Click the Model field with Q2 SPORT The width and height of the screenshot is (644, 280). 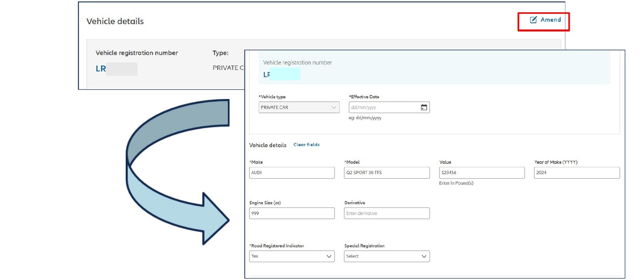click(x=387, y=173)
